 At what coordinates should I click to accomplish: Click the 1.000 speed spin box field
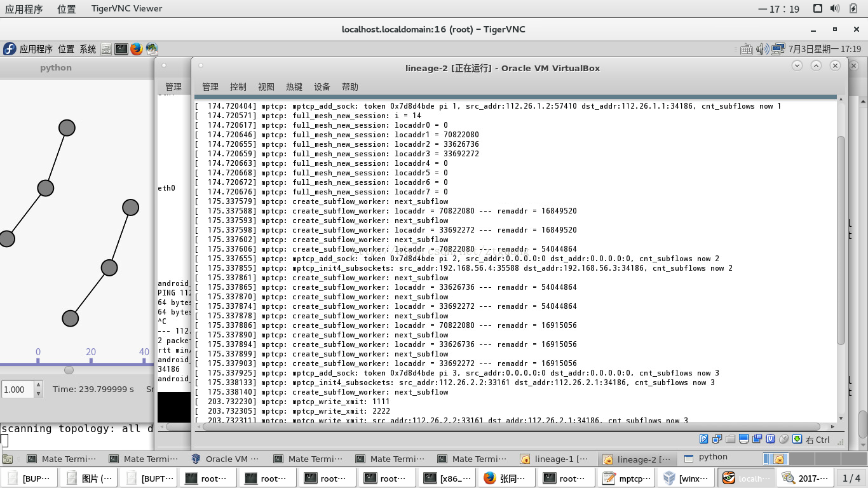(x=18, y=390)
